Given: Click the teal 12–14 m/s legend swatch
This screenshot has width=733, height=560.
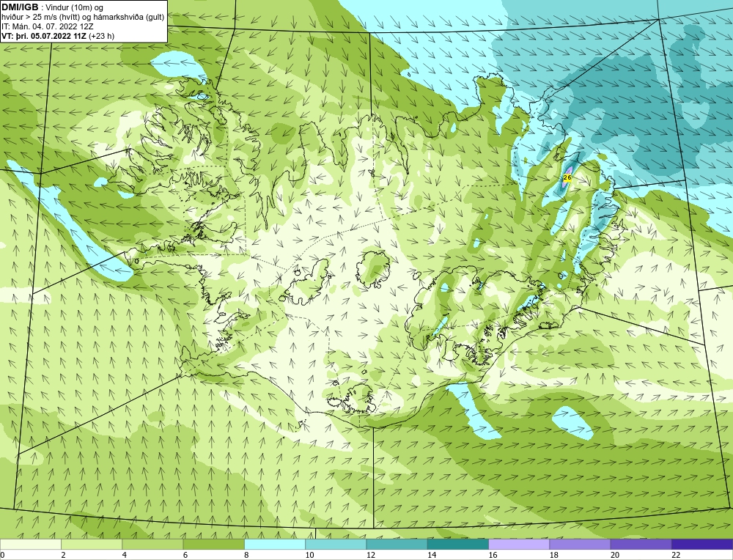Looking at the screenshot, I should click(x=397, y=545).
